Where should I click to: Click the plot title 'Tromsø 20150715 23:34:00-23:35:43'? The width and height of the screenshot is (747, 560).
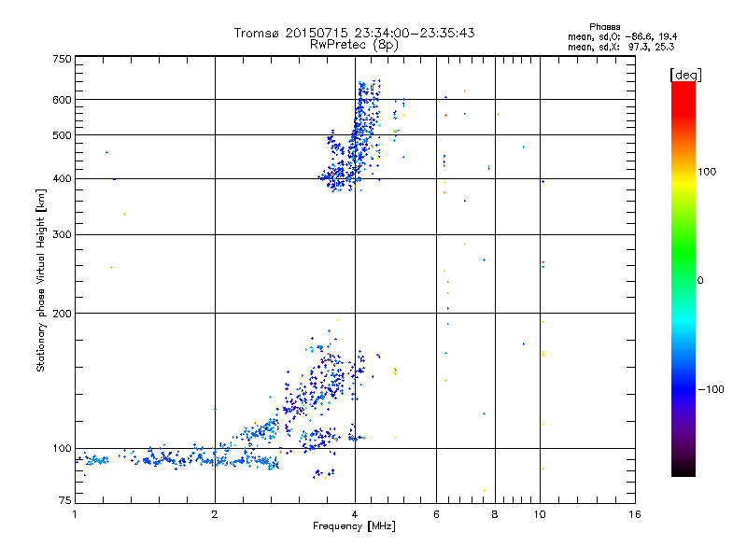click(354, 33)
